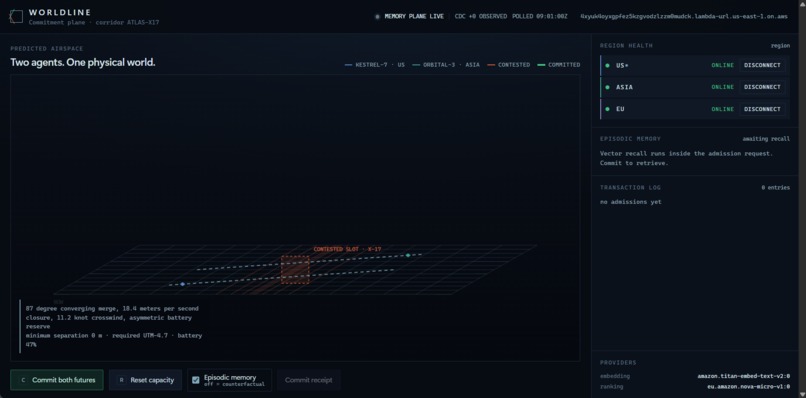This screenshot has width=806, height=398.
Task: Click the EU region green status dot
Action: [x=607, y=109]
